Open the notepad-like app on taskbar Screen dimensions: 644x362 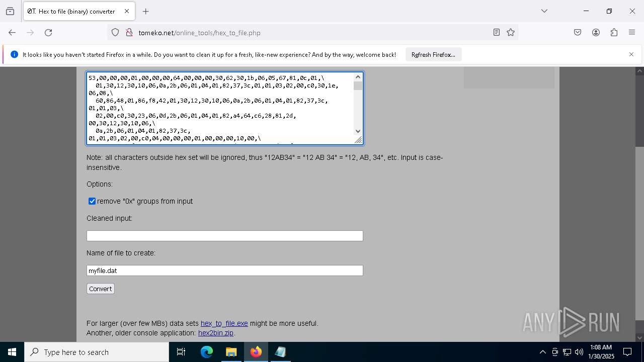tap(280, 352)
